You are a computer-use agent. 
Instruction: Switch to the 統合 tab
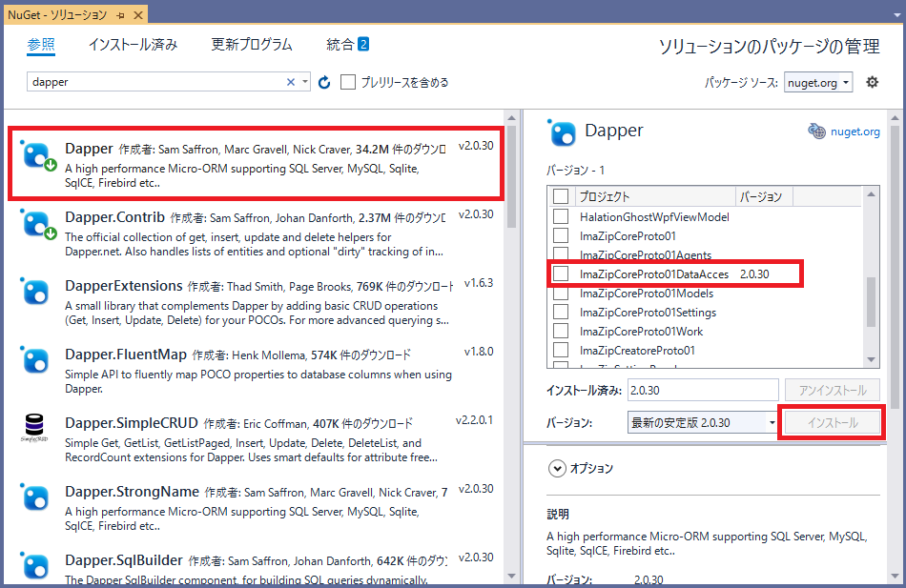347,45
